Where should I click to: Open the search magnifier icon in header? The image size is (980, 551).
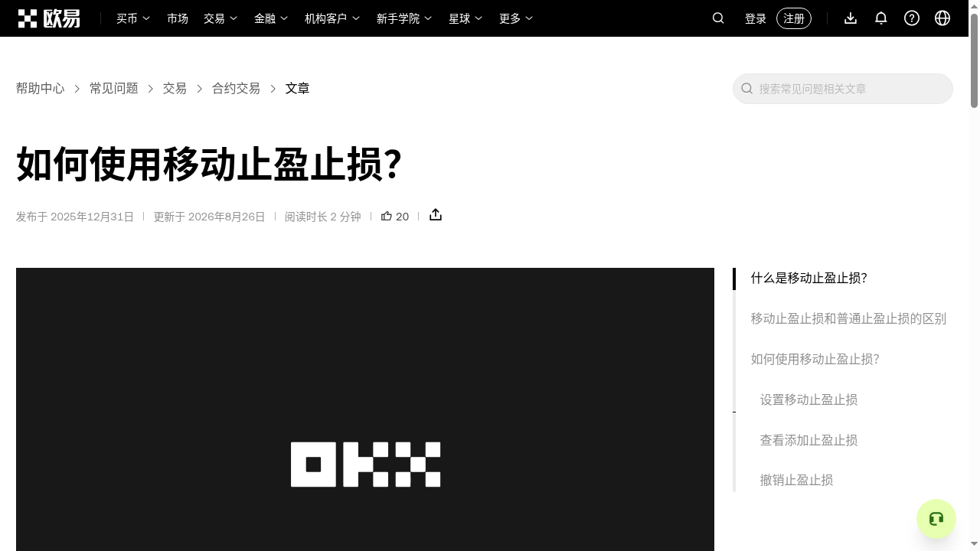click(x=718, y=18)
